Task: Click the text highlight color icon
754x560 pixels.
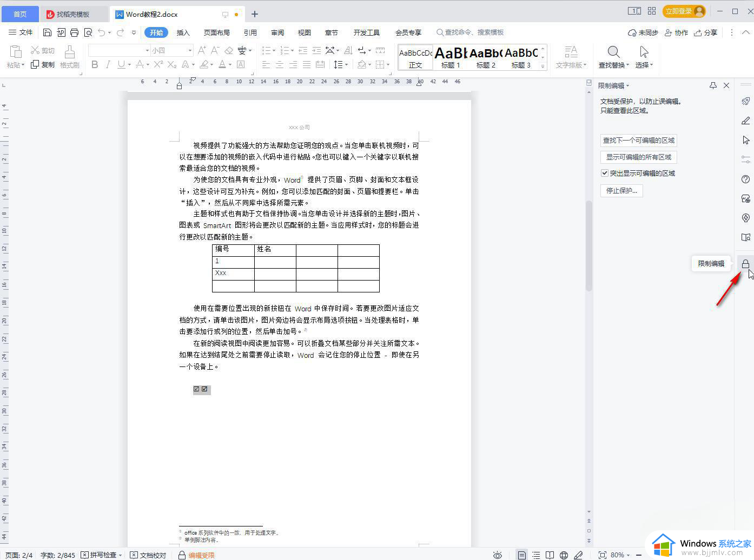Action: pyautogui.click(x=203, y=64)
